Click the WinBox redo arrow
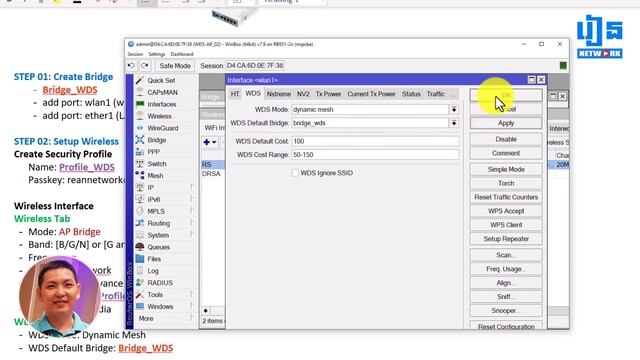Image resolution: width=640 pixels, height=360 pixels. [145, 65]
